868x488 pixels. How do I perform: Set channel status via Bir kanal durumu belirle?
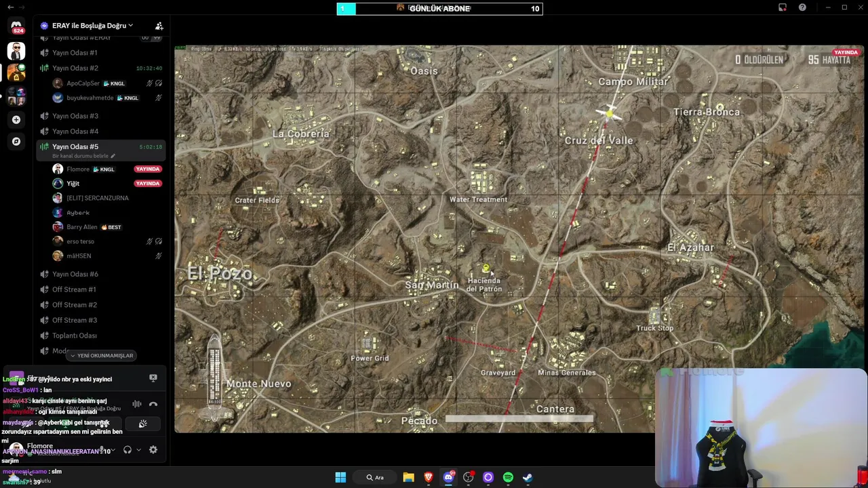tap(83, 156)
